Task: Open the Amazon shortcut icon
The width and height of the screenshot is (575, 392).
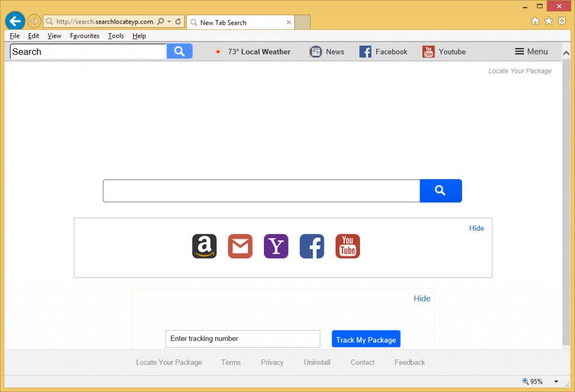Action: click(204, 246)
